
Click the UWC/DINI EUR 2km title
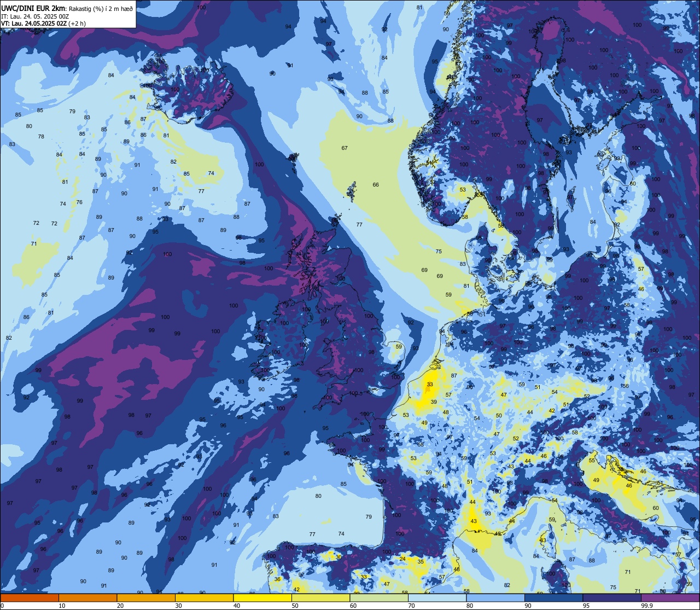click(33, 8)
